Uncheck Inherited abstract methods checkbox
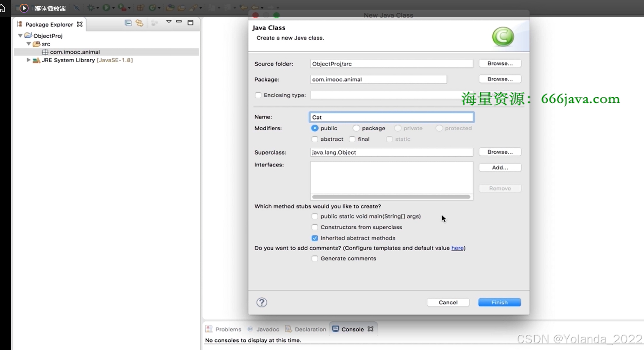 tap(315, 238)
